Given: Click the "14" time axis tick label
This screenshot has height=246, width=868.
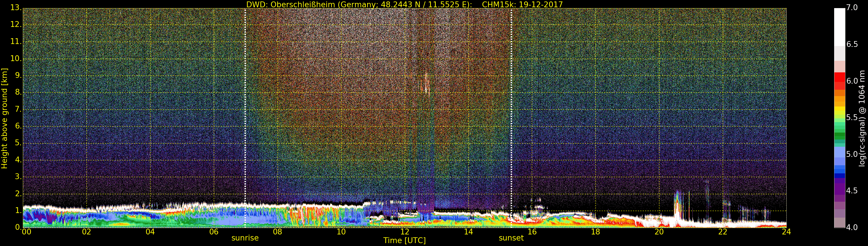Looking at the screenshot, I should coord(468,232).
